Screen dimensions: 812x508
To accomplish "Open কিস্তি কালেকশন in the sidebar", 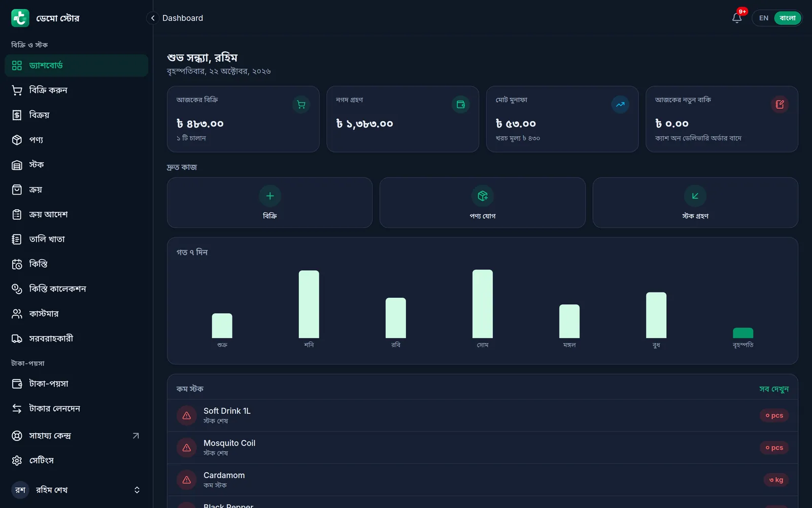I will [77, 289].
